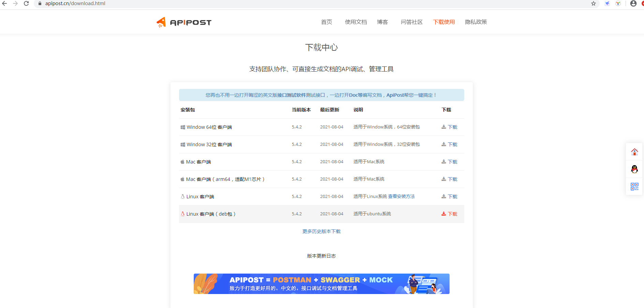Click red penguin icon beside Linux deb包
Image resolution: width=644 pixels, height=308 pixels.
coord(182,214)
